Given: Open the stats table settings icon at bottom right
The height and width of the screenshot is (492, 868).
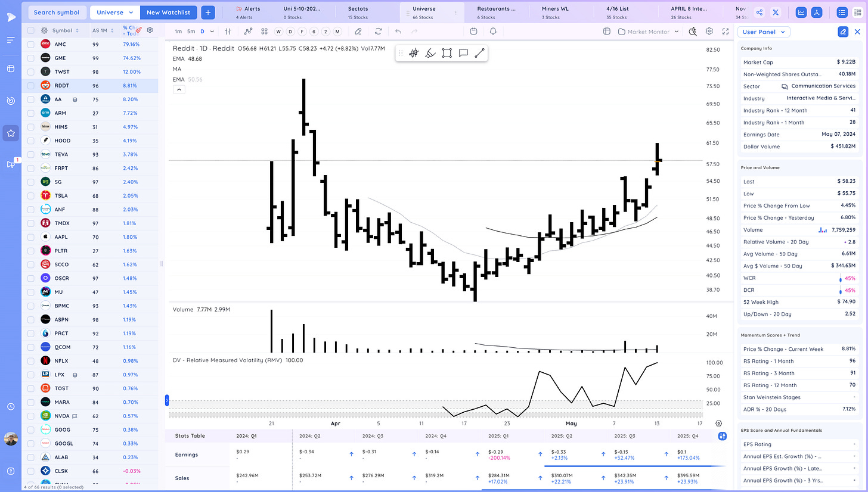Looking at the screenshot, I should tap(723, 435).
